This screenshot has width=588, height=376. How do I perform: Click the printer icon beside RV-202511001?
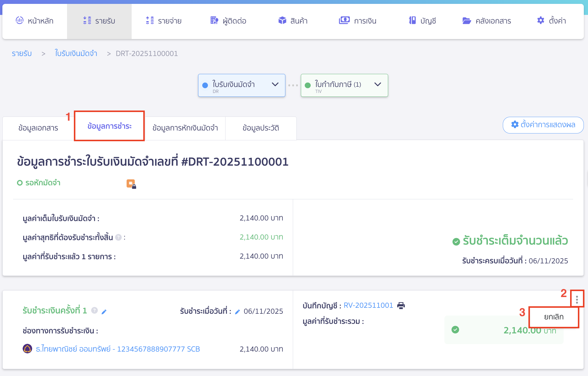coord(401,305)
